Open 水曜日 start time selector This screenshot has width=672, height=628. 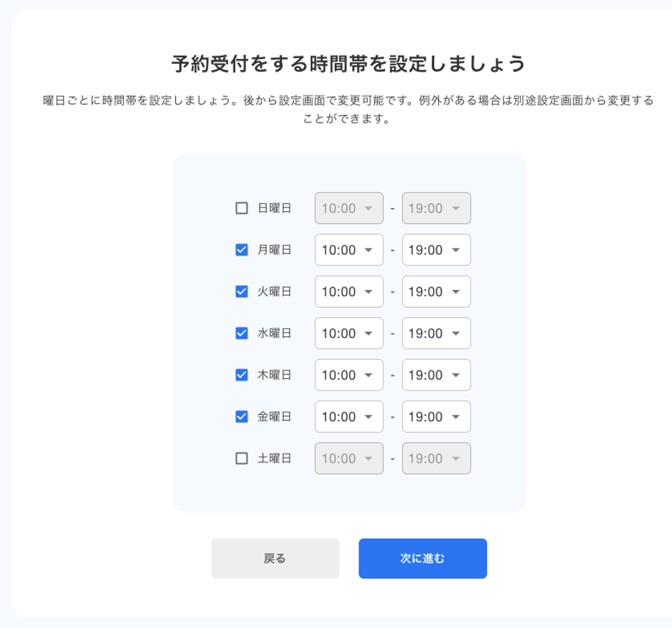(349, 333)
